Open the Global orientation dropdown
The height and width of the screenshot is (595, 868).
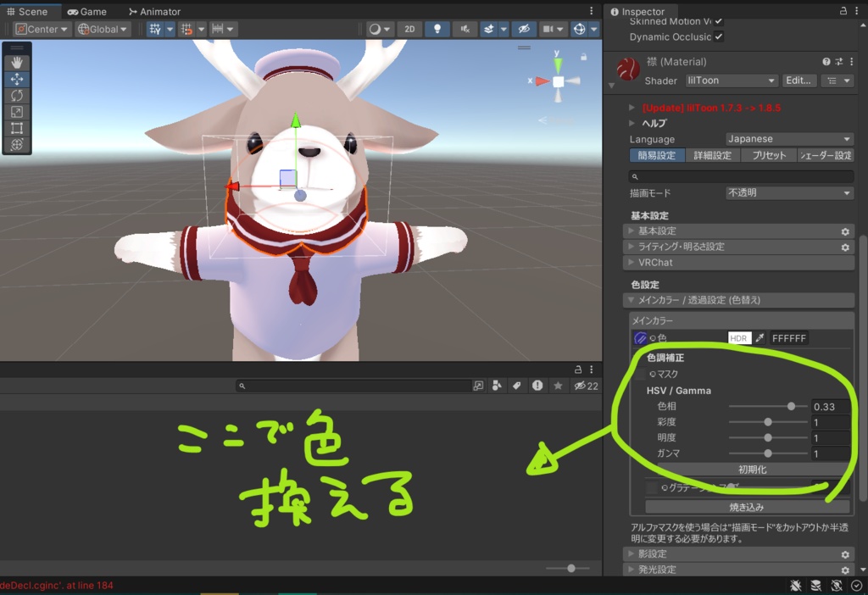pyautogui.click(x=103, y=29)
